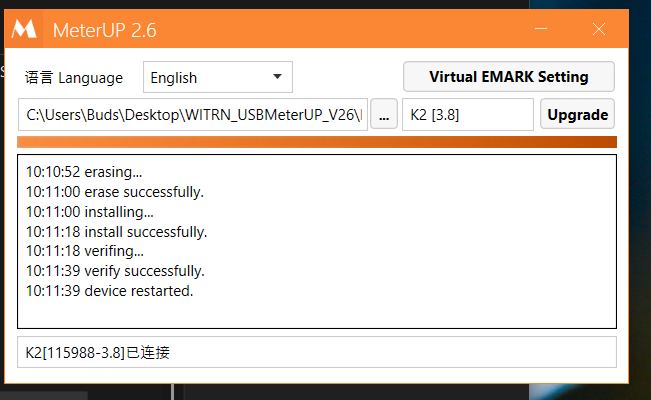Close the MeterUP 2.6 window

[599, 29]
